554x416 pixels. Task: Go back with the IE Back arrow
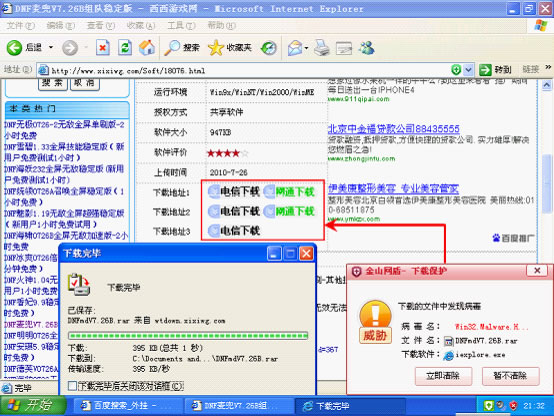coord(14,47)
